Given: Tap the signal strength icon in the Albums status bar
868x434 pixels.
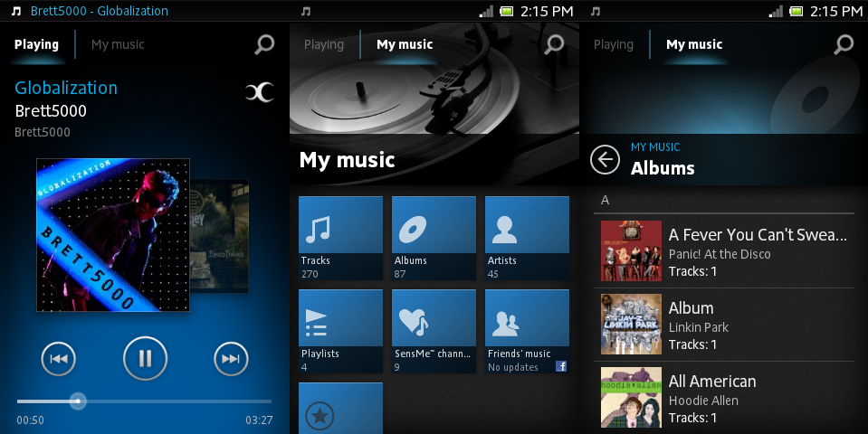Looking at the screenshot, I should tap(776, 11).
